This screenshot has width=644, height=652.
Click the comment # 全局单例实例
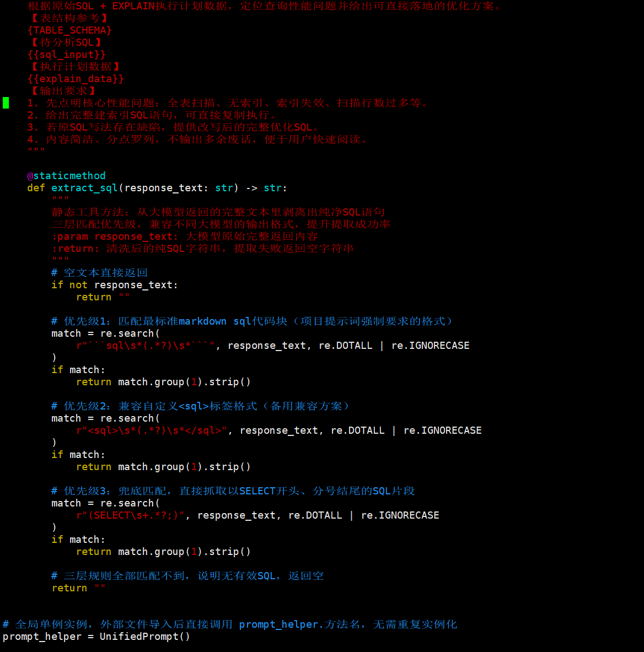coord(230,624)
